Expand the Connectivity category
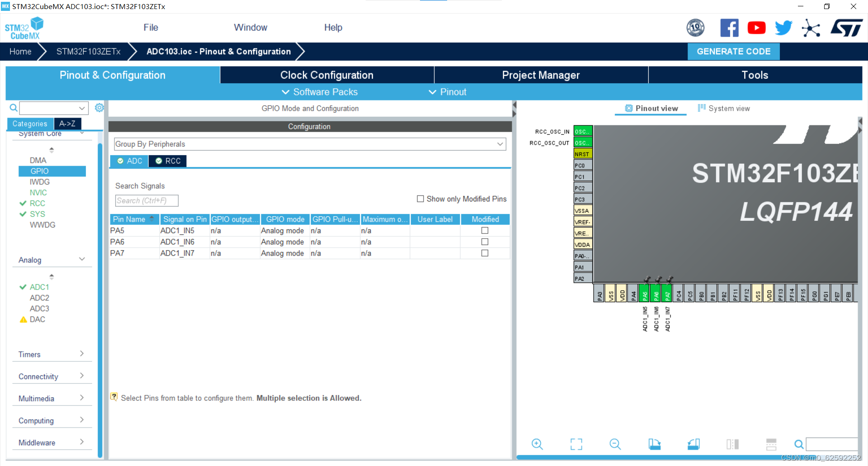Screen dimensions: 868x466 [82, 376]
